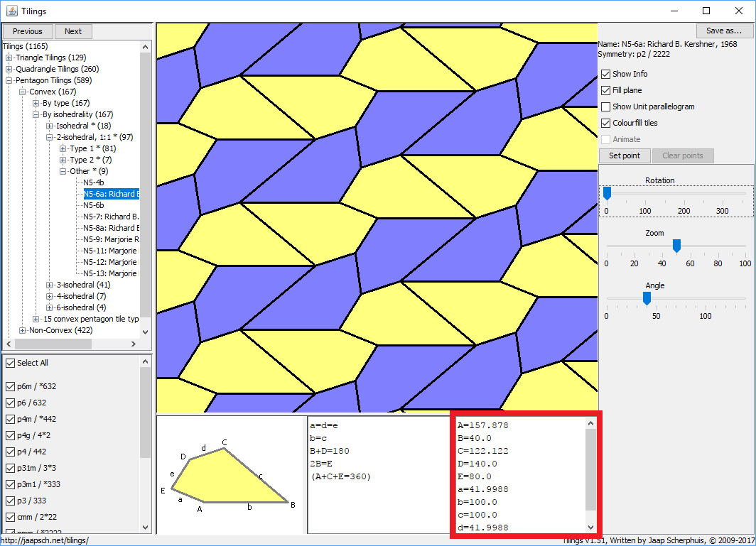Expand the Type 1 * (81) node
This screenshot has height=546, width=756.
(63, 148)
